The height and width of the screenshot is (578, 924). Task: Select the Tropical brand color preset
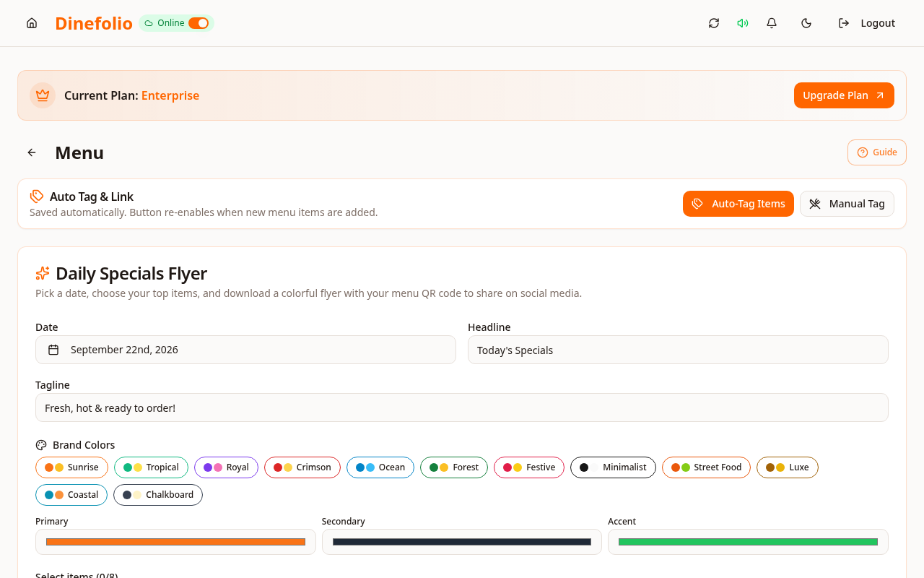pos(151,467)
